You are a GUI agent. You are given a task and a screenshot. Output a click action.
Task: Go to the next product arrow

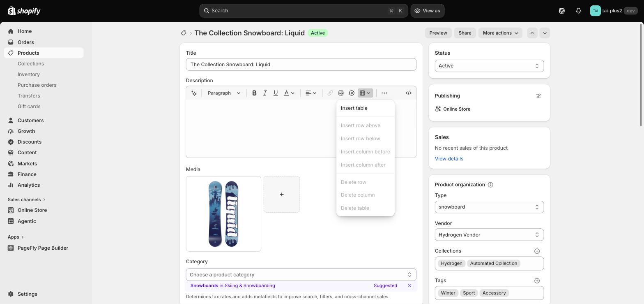click(x=545, y=33)
